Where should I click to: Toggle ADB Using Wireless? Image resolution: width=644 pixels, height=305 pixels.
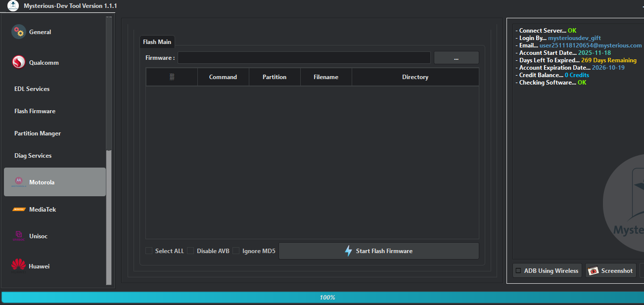518,270
